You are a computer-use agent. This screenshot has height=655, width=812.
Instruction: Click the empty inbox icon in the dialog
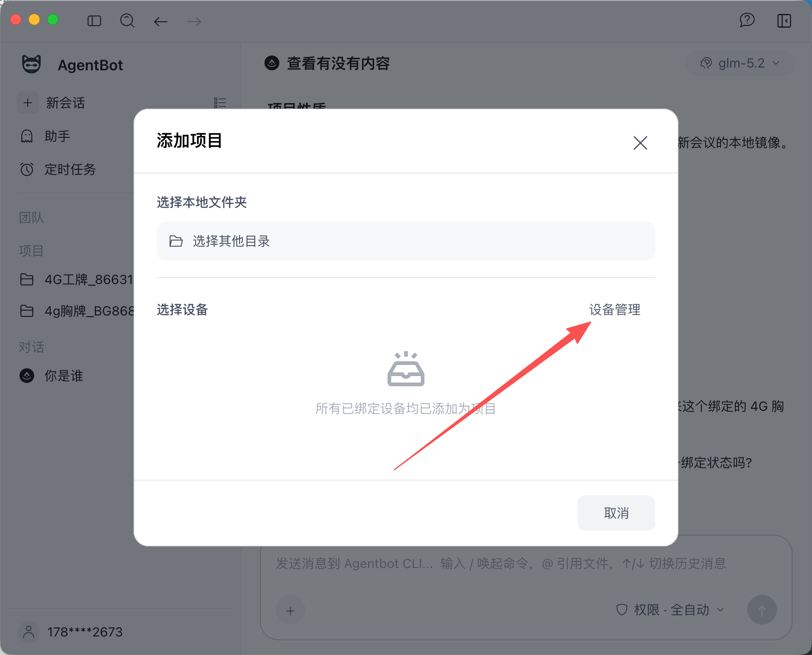tap(406, 369)
